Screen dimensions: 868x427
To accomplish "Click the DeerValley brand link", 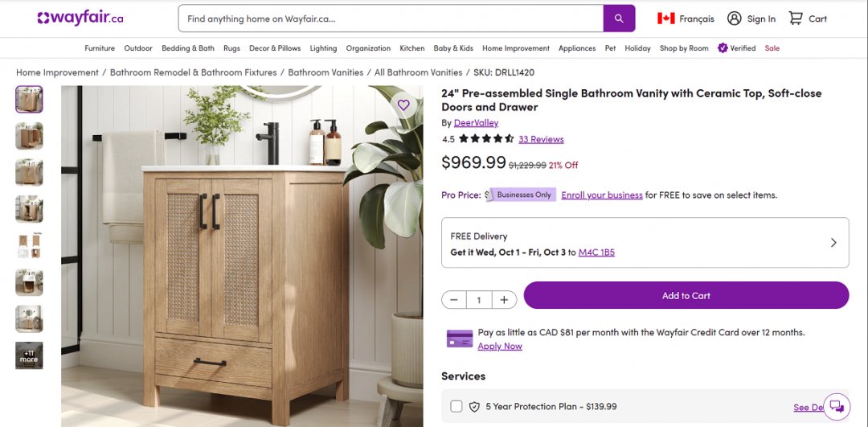I will coord(476,123).
